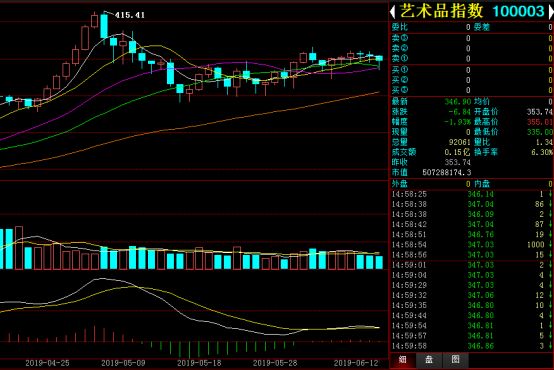Click the 2019-05-09 date marker
The height and width of the screenshot is (370, 554).
[123, 363]
